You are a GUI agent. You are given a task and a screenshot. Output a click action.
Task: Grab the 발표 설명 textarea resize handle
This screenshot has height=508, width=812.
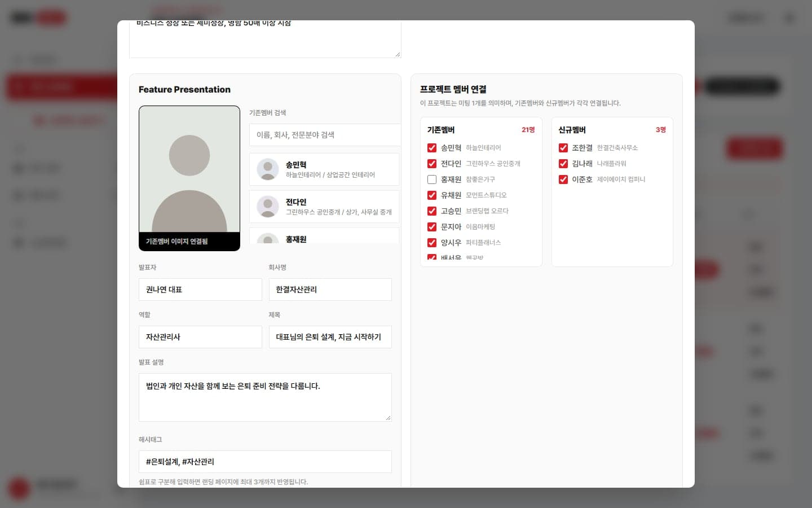(388, 418)
